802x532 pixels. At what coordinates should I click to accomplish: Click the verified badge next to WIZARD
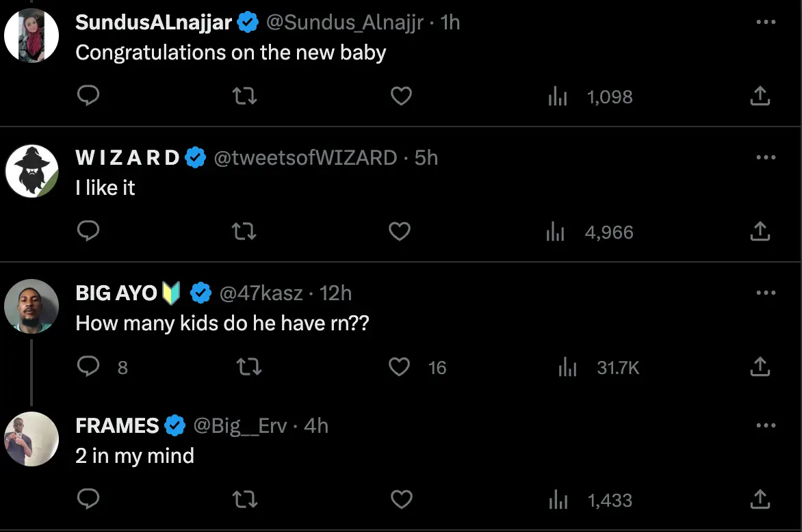pos(196,157)
